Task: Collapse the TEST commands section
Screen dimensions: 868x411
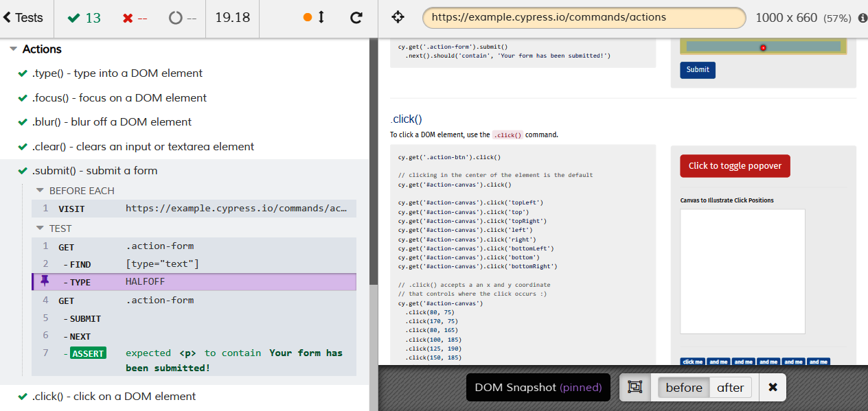Action: pos(40,228)
